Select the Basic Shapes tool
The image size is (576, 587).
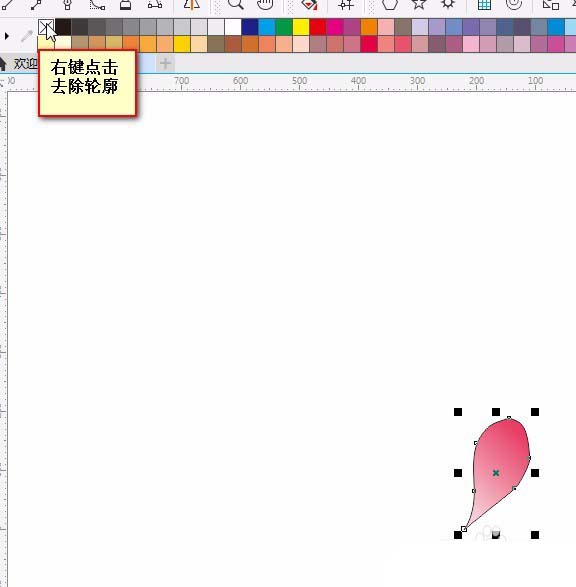click(551, 4)
